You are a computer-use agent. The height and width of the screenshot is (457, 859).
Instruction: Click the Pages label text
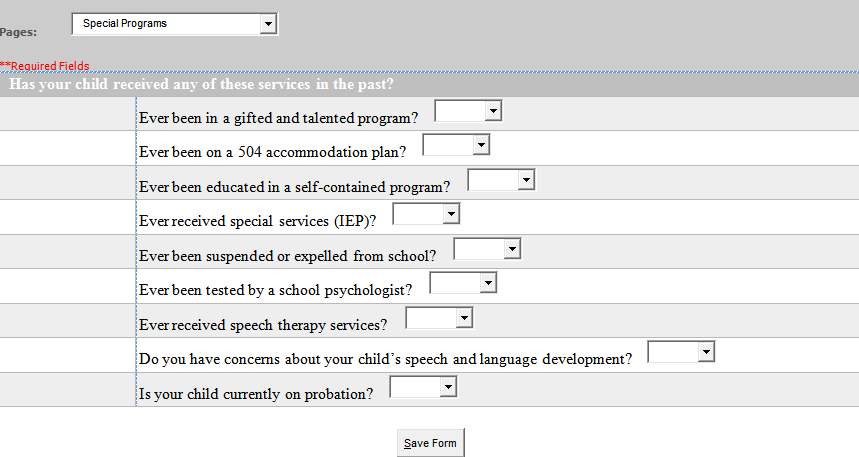19,32
